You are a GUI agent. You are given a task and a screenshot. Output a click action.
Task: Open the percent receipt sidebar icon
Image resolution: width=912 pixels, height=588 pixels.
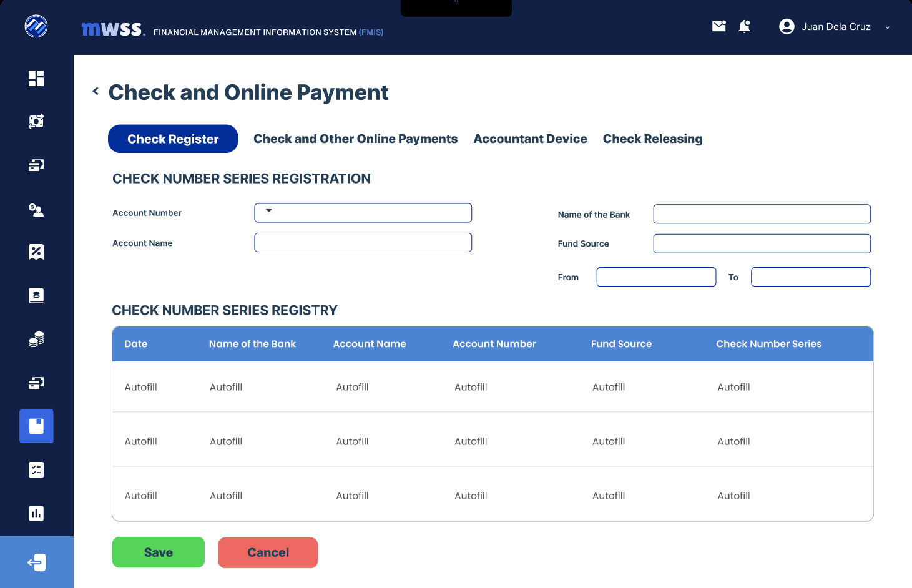tap(36, 252)
